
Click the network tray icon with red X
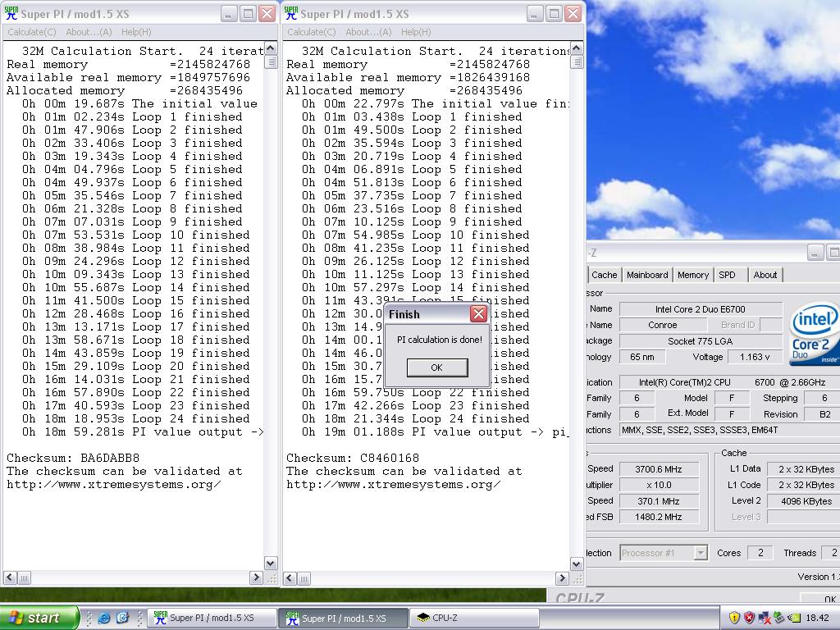click(764, 618)
